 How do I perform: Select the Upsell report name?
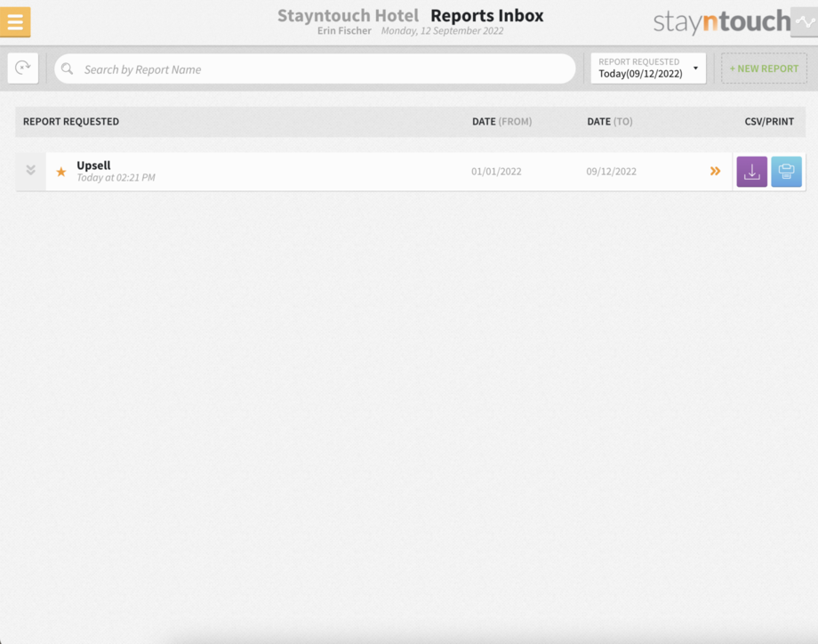pyautogui.click(x=93, y=165)
